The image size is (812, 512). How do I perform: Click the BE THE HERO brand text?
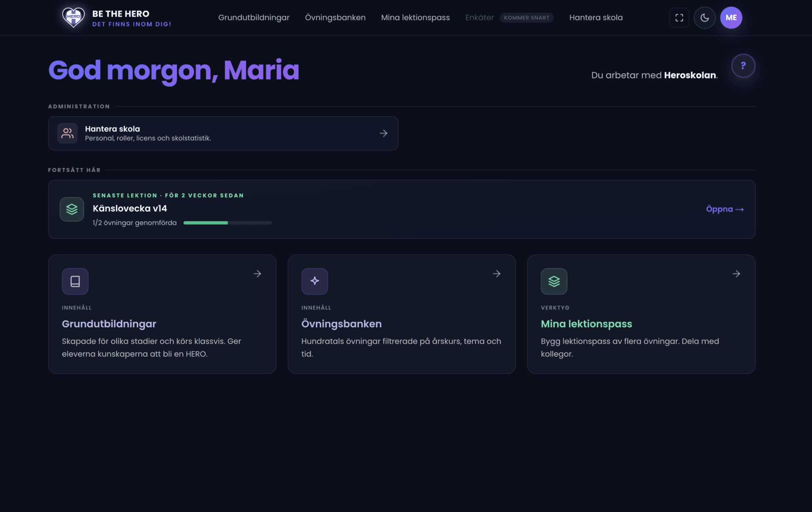click(x=121, y=14)
